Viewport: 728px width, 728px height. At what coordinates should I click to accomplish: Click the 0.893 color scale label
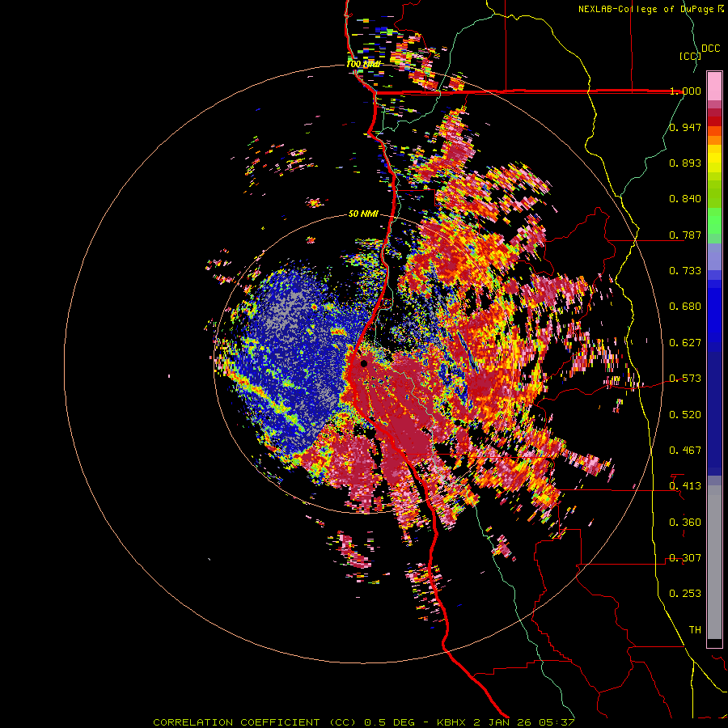pyautogui.click(x=685, y=163)
